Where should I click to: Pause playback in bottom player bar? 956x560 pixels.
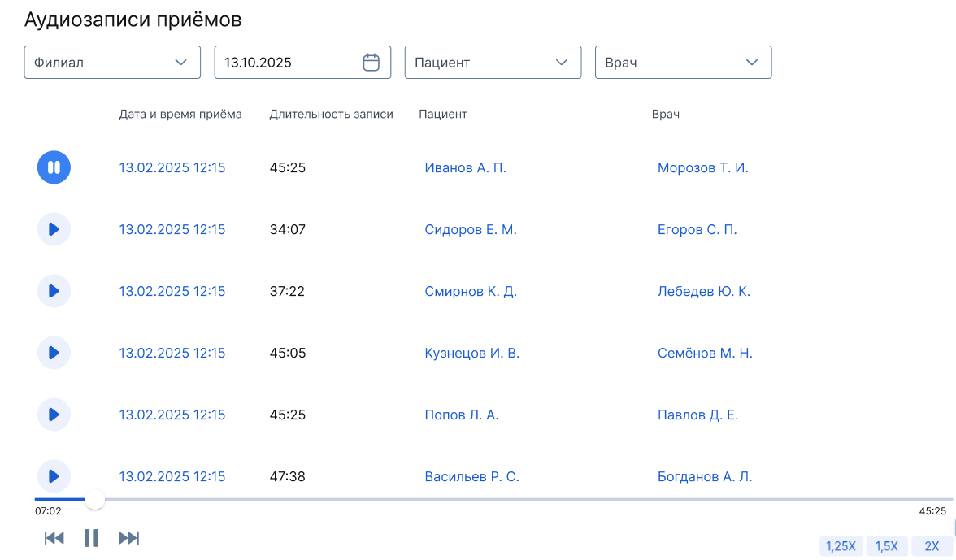coord(92,538)
